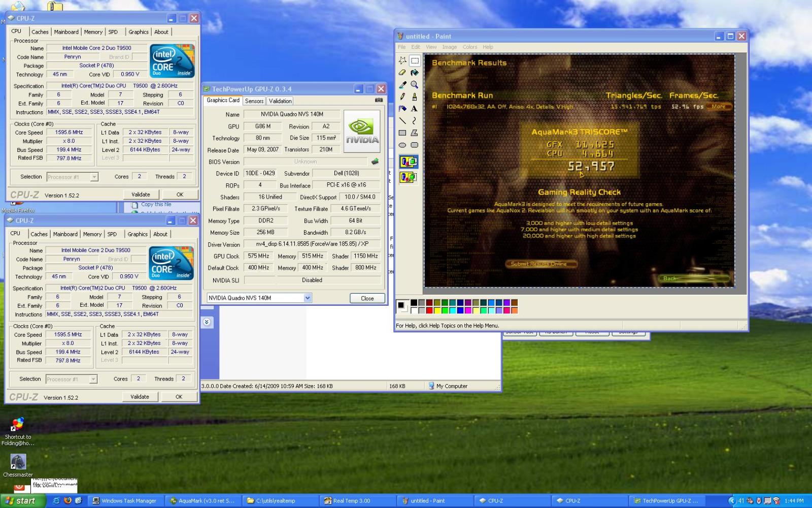The width and height of the screenshot is (812, 508).
Task: Choose the Ellipse shape tool
Action: coord(402,145)
